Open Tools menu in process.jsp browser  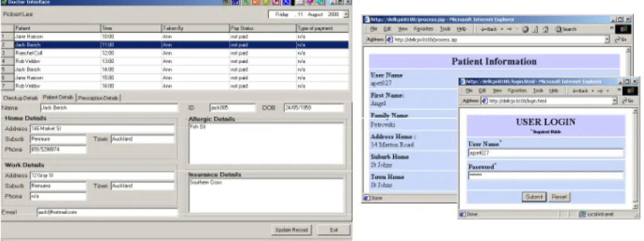445,29
